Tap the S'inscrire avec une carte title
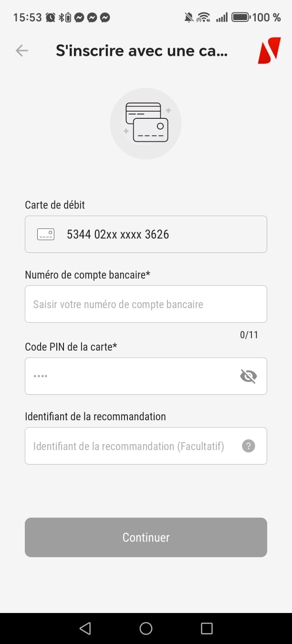 click(142, 51)
